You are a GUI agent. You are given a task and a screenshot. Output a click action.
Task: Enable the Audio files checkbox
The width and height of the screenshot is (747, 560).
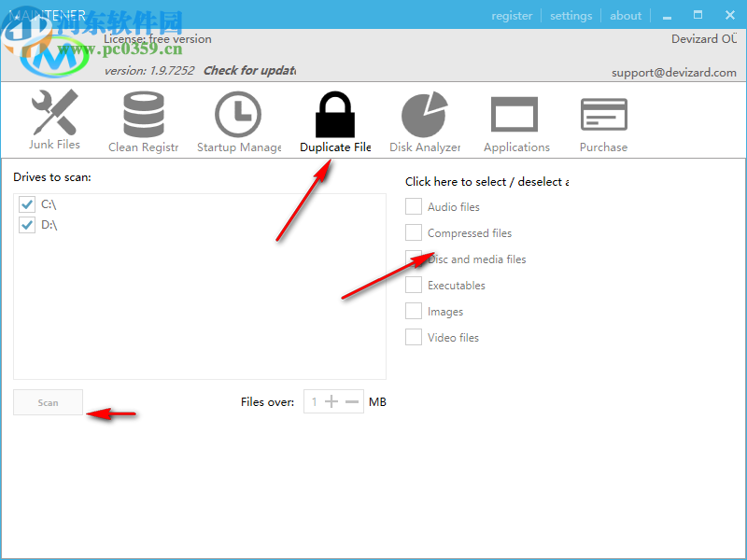pyautogui.click(x=414, y=206)
